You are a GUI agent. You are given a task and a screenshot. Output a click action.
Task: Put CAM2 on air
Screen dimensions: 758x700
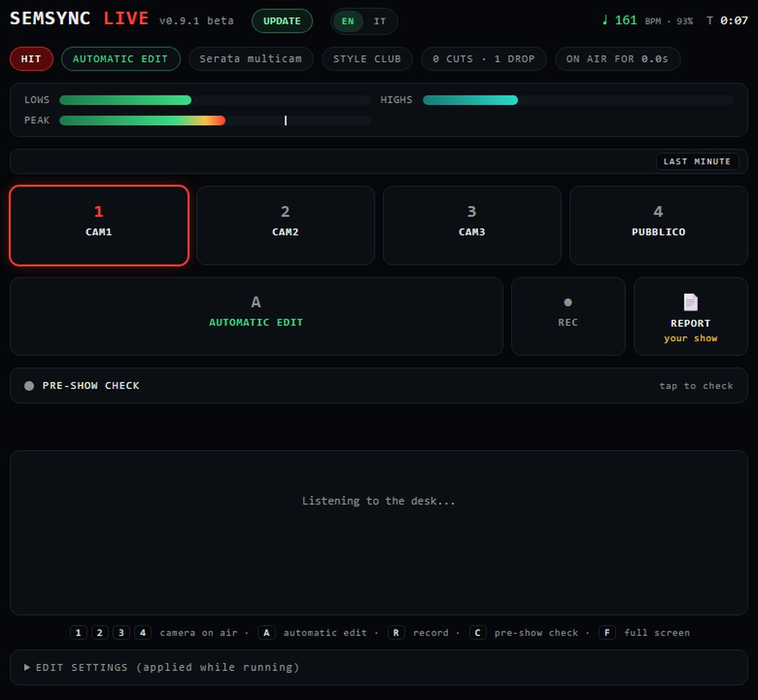click(286, 225)
